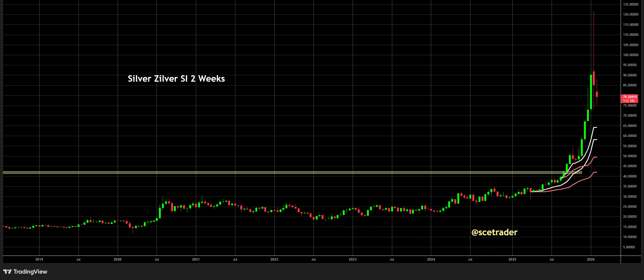Select the 2020 label on time axis
Viewport: 644px width, 280px height.
pyautogui.click(x=117, y=259)
